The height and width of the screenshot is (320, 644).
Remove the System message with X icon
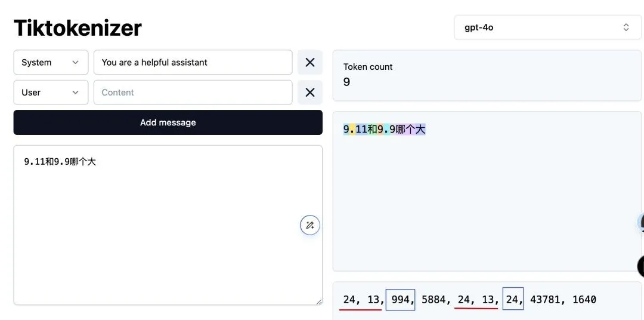(310, 63)
